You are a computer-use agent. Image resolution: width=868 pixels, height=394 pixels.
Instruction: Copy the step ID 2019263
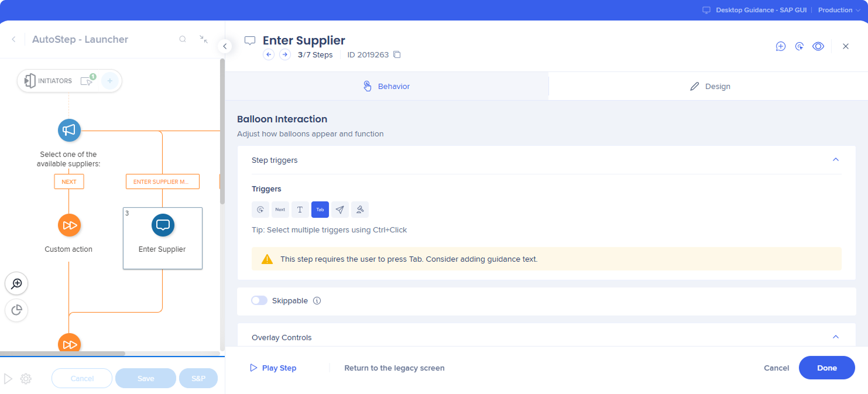coord(397,55)
